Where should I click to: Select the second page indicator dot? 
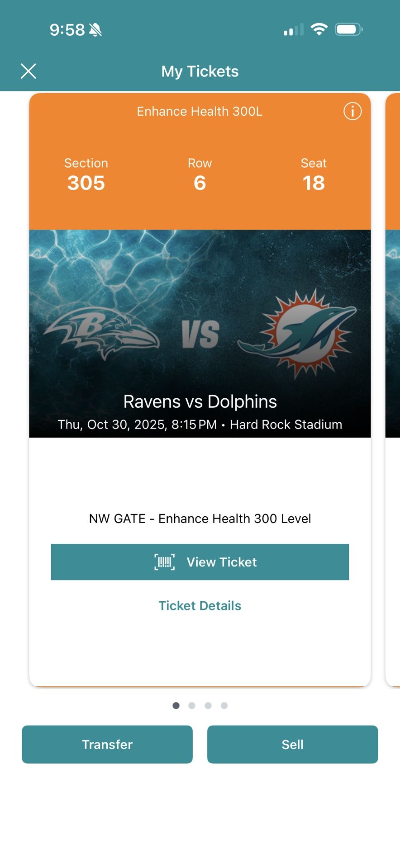click(x=192, y=706)
